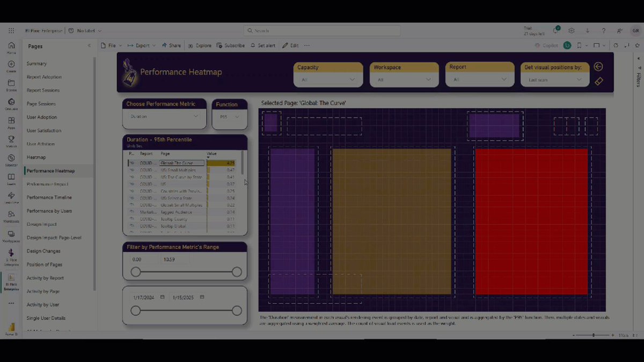Viewport: 644px width, 362px height.
Task: Open the Get visual positions by dropdown
Action: pyautogui.click(x=555, y=79)
